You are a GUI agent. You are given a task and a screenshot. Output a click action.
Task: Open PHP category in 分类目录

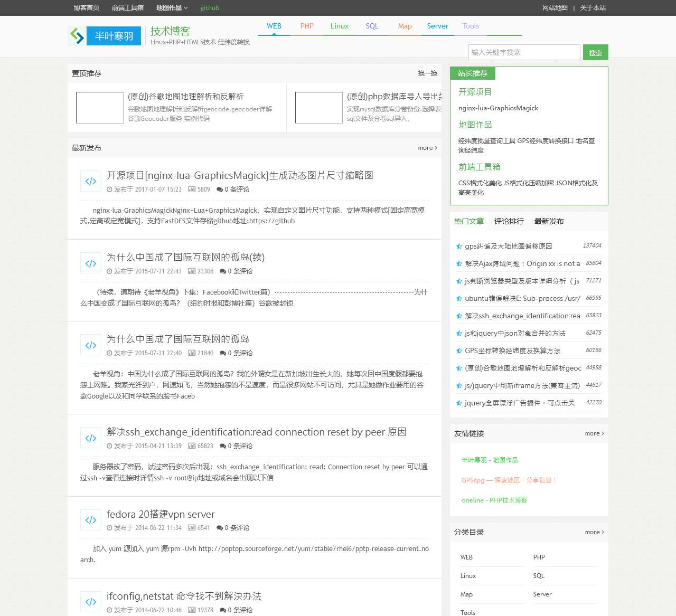coord(539,557)
